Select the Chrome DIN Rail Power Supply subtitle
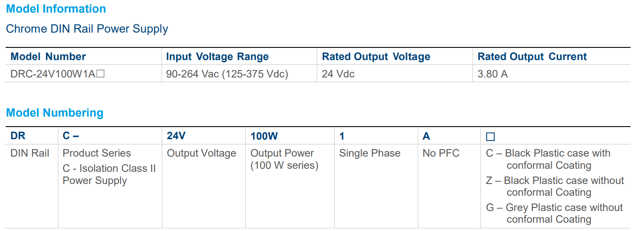Image resolution: width=644 pixels, height=231 pixels. pyautogui.click(x=87, y=29)
